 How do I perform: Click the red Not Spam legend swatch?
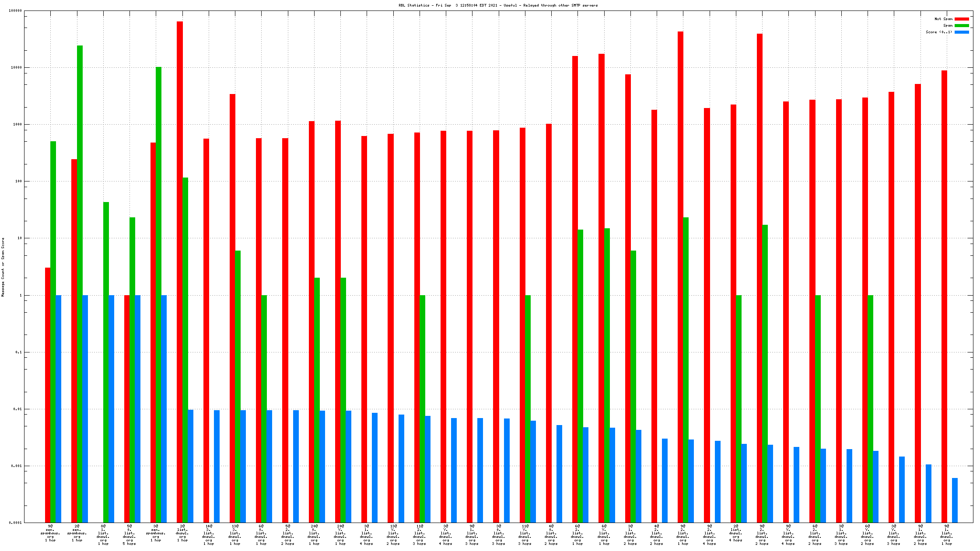click(x=962, y=19)
